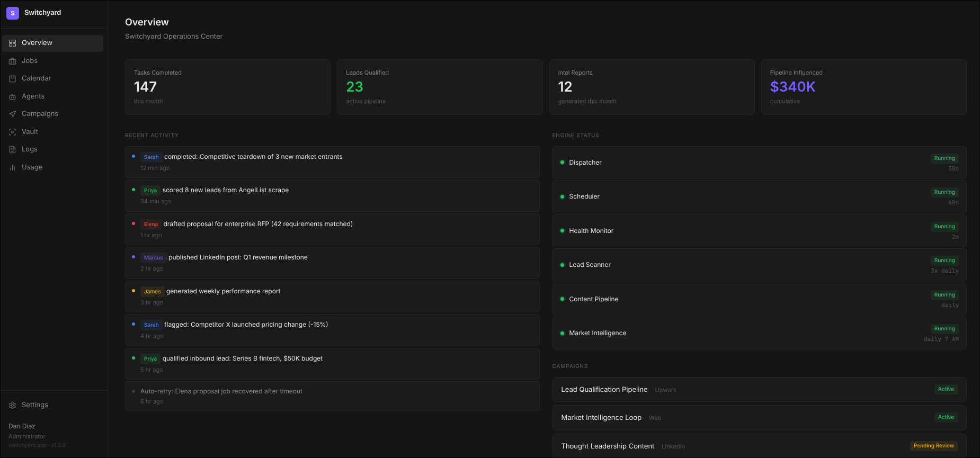Click the red dot beside Elena's proposal activity

[x=133, y=223]
